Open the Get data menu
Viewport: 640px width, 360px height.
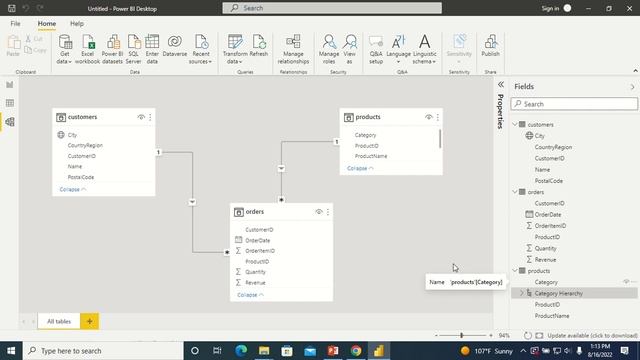[64, 49]
